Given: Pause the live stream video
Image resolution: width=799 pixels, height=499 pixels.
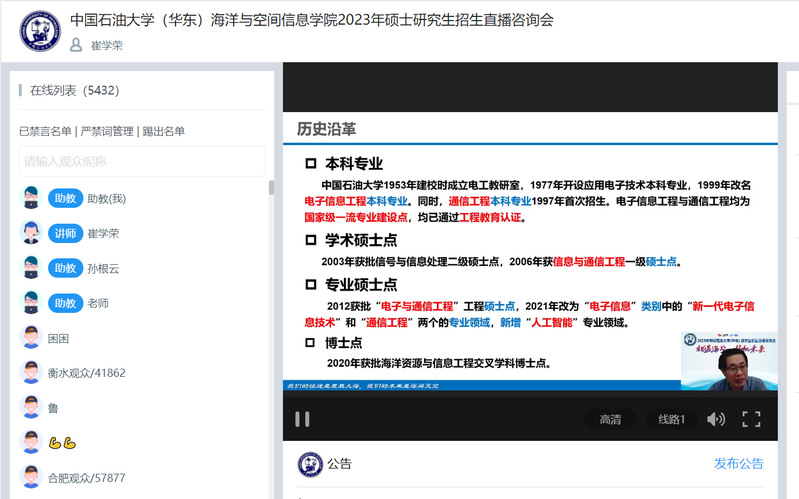Looking at the screenshot, I should [x=301, y=419].
